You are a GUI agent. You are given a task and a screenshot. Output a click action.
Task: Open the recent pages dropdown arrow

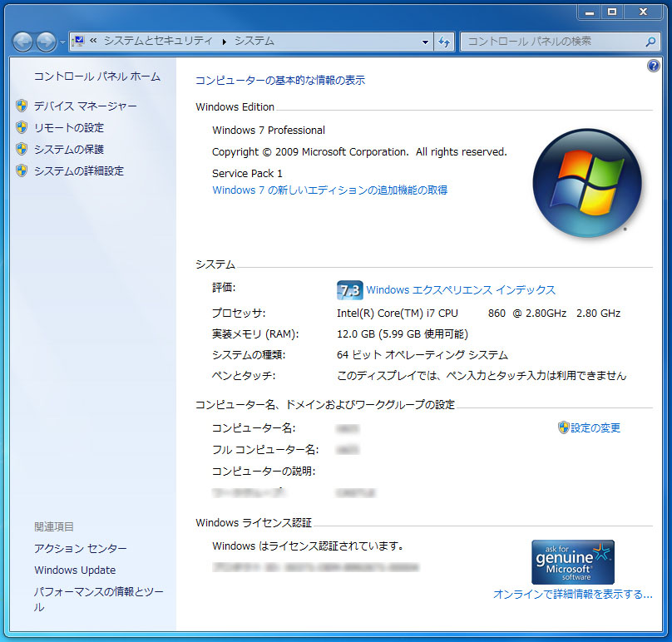[62, 42]
